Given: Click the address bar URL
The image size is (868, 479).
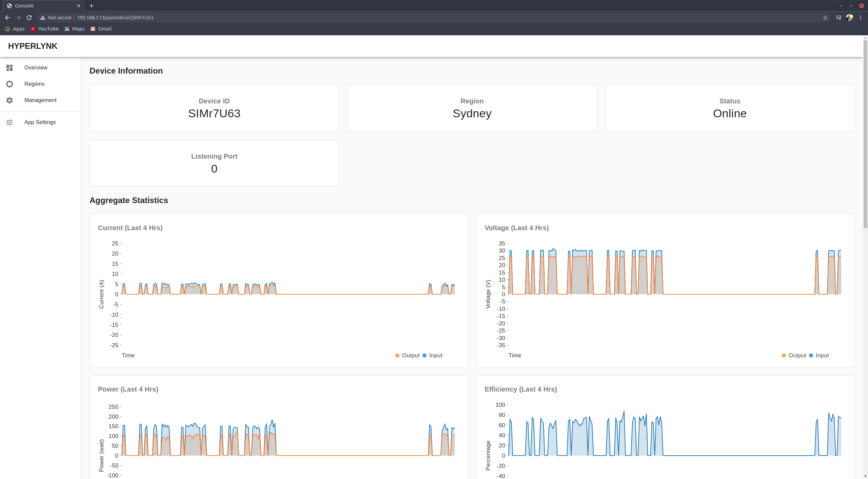Looking at the screenshot, I should (115, 18).
